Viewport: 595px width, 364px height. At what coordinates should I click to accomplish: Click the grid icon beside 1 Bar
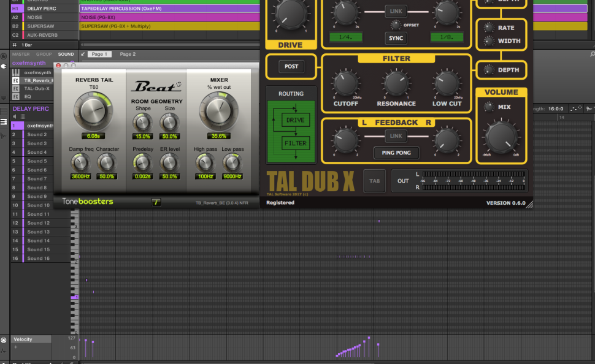15,45
